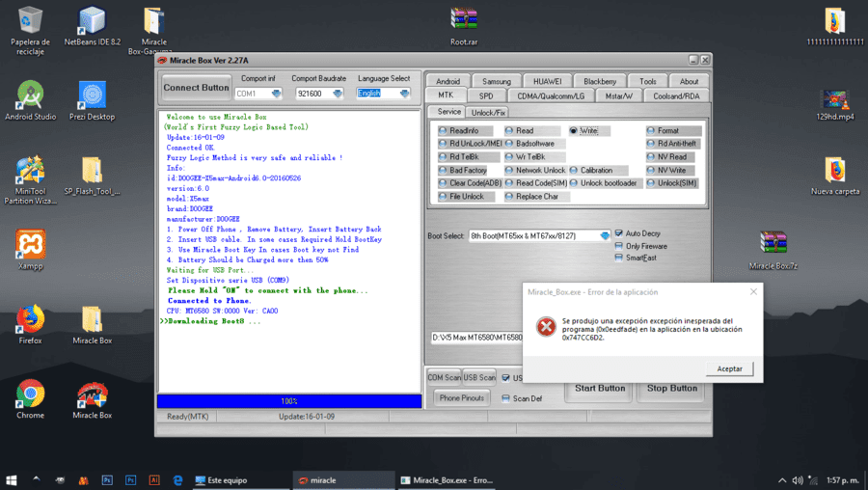Expand the Comport Baudrate 921600 dropdown
Viewport: 868px width, 490px height.
(338, 94)
